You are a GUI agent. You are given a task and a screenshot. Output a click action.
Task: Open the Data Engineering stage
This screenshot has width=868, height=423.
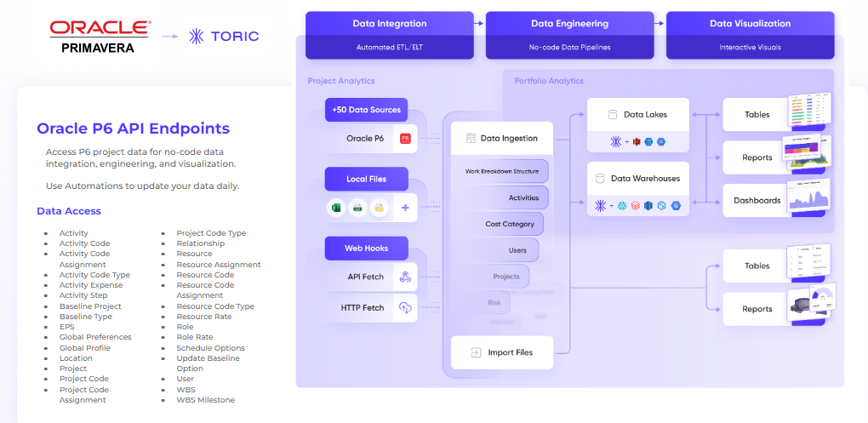[x=569, y=35]
